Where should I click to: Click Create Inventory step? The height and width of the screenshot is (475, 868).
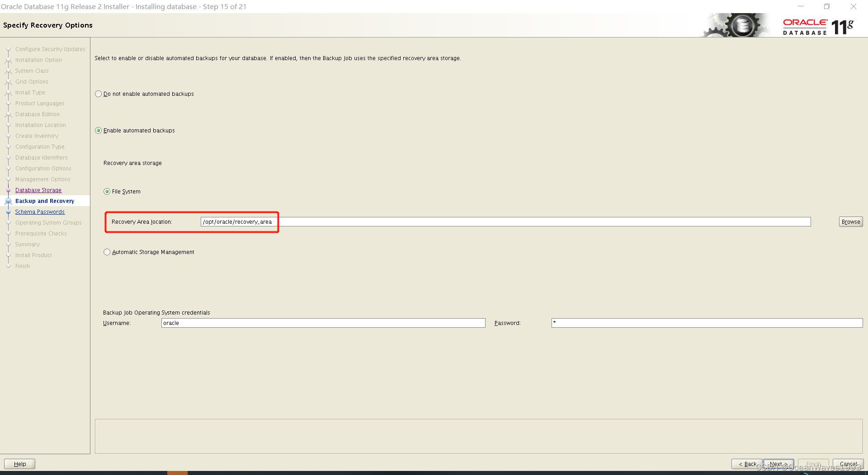[x=37, y=136]
